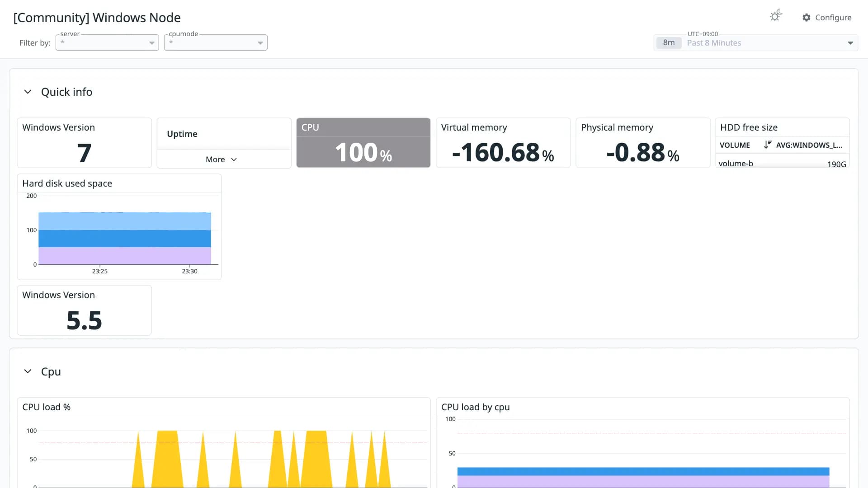
Task: Click the Physical memory -0.88% value
Action: click(643, 152)
